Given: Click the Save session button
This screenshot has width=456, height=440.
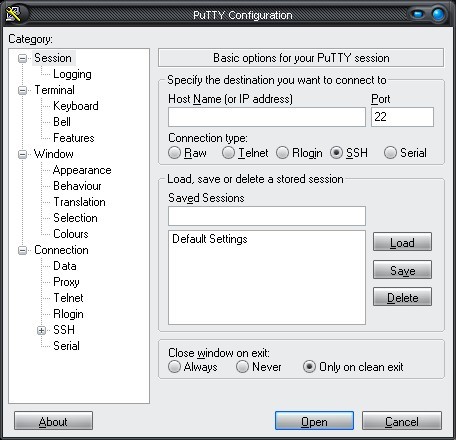Looking at the screenshot, I should [x=402, y=270].
